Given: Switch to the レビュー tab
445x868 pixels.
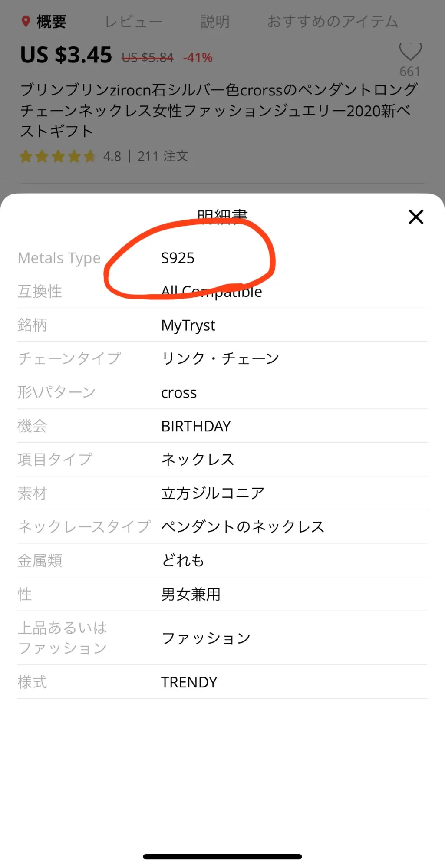Looking at the screenshot, I should click(134, 21).
